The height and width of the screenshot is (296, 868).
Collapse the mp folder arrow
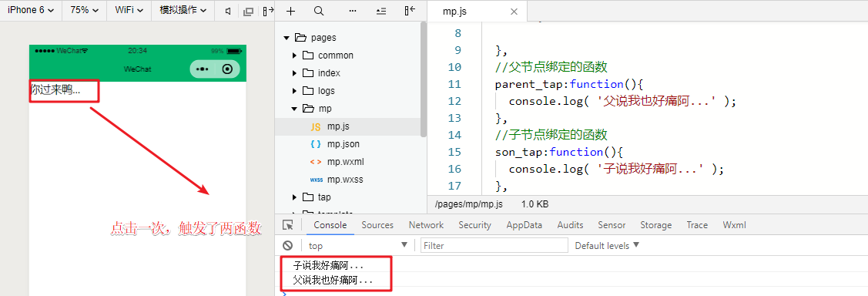[x=295, y=109]
